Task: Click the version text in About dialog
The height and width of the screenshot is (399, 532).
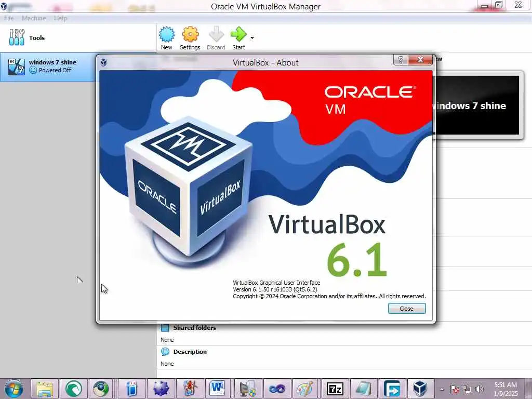Action: point(275,289)
